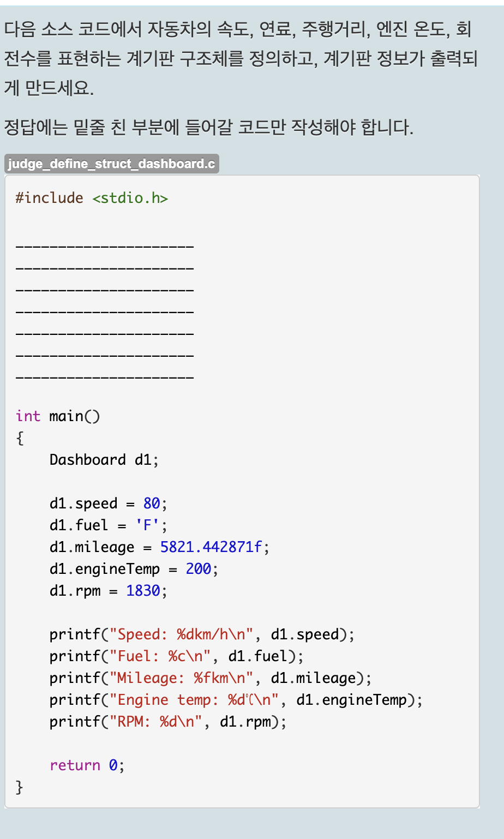This screenshot has width=504, height=839.
Task: Click the printf line with 'Speed: %dkm/h'
Action: pos(202,634)
